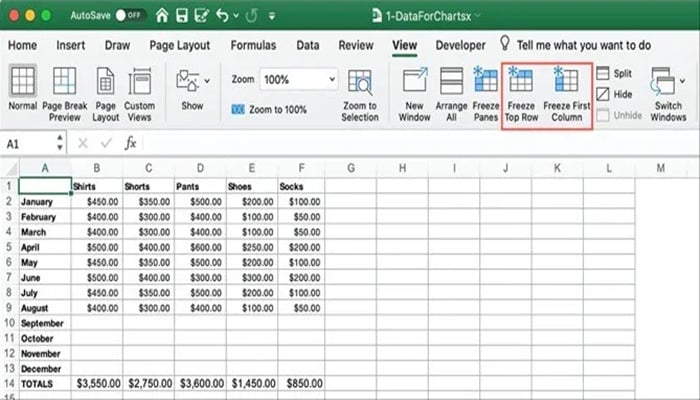Image resolution: width=700 pixels, height=400 pixels.
Task: Open Custom Views
Action: (x=139, y=94)
